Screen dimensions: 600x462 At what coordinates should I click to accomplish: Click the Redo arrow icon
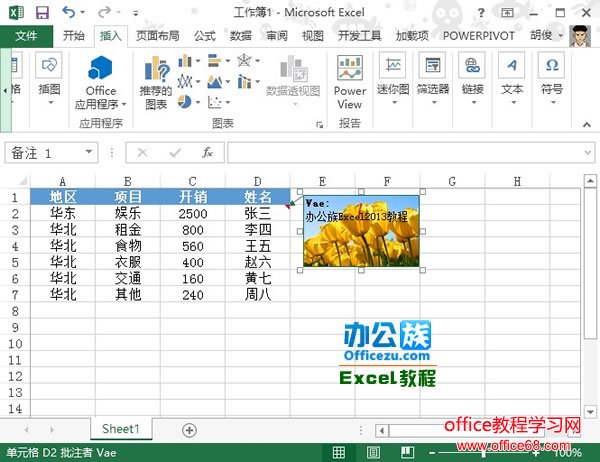(104, 13)
